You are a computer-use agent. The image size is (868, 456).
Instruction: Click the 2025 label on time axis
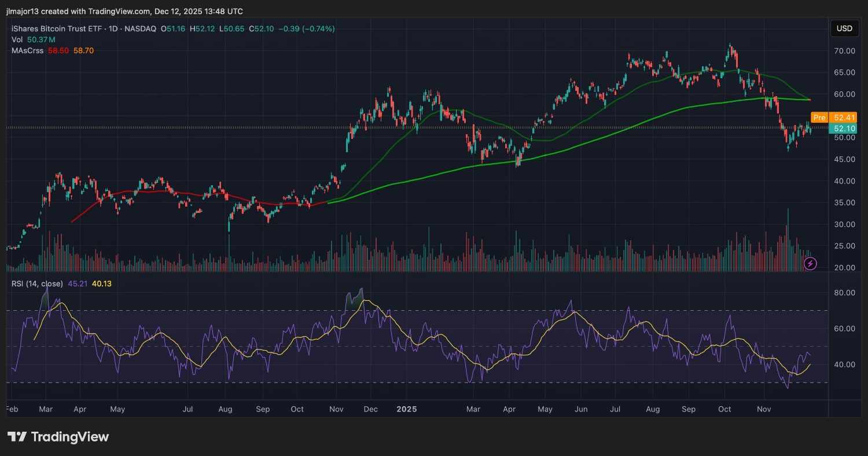(x=406, y=409)
